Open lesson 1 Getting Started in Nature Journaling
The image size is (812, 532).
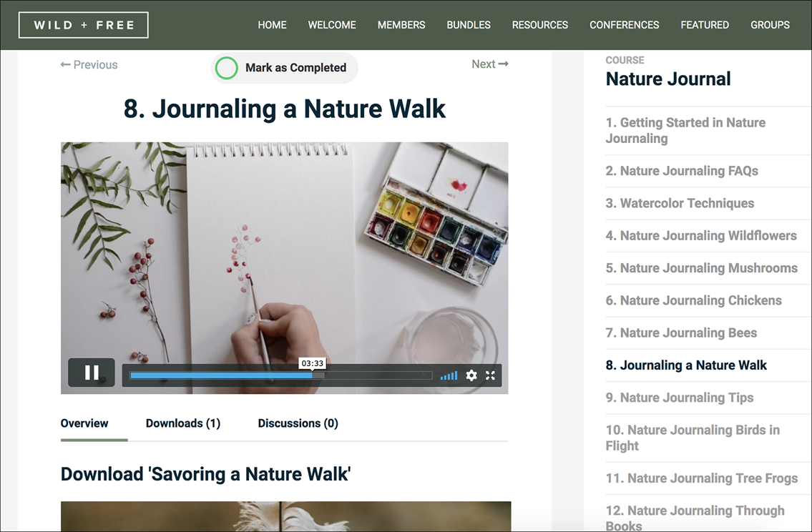(685, 130)
